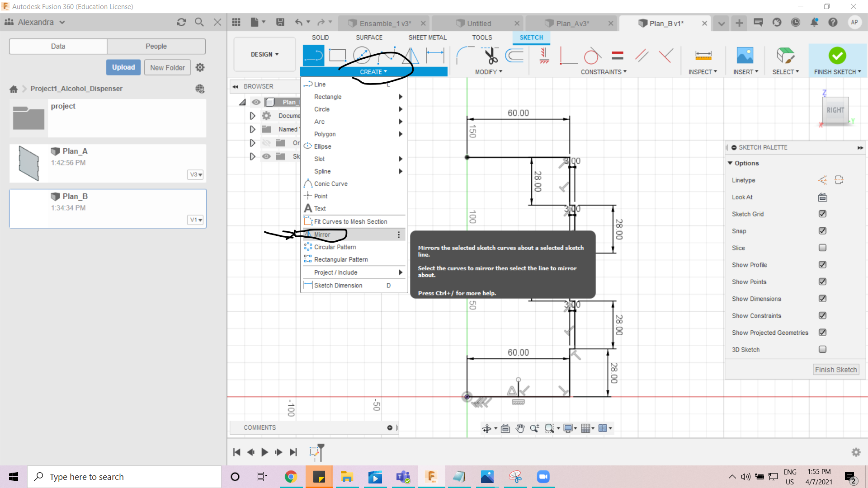Select the Fillet tool in Modify group
The height and width of the screenshot is (488, 868).
465,55
